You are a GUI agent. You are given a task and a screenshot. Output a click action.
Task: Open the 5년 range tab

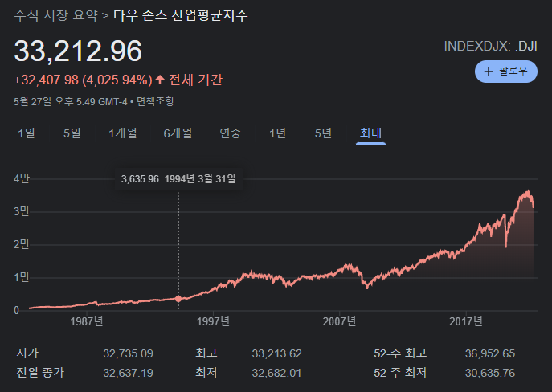coord(323,133)
